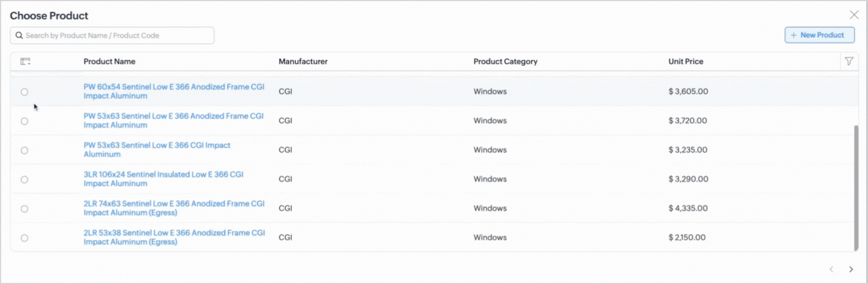The width and height of the screenshot is (868, 284).
Task: Click the Product Name column header
Action: (x=110, y=62)
